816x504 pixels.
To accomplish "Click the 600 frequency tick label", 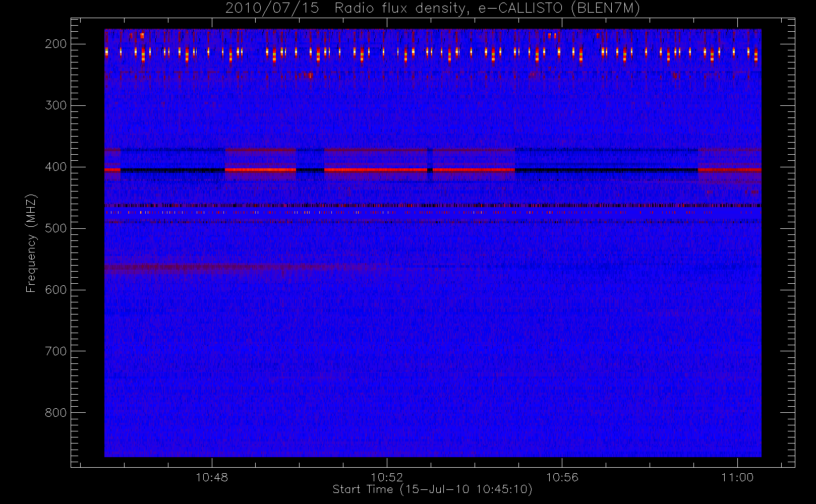I will coord(55,290).
